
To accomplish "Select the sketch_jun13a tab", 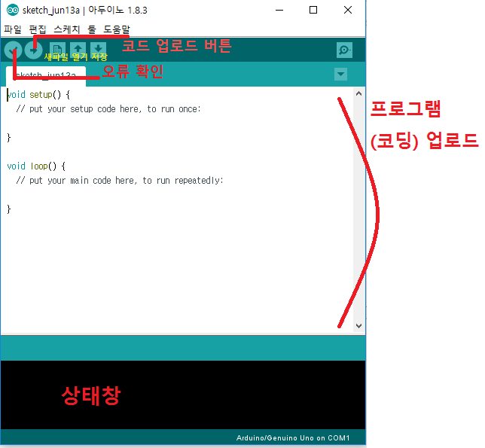I will pos(46,75).
